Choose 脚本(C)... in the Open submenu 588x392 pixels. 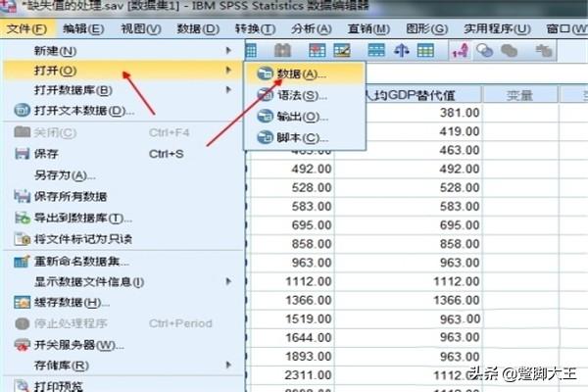pos(305,137)
